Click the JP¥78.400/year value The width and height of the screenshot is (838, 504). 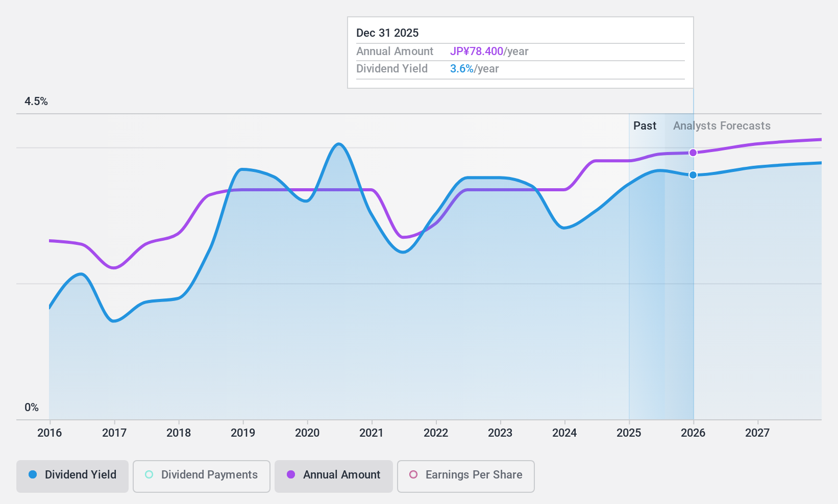pyautogui.click(x=489, y=52)
